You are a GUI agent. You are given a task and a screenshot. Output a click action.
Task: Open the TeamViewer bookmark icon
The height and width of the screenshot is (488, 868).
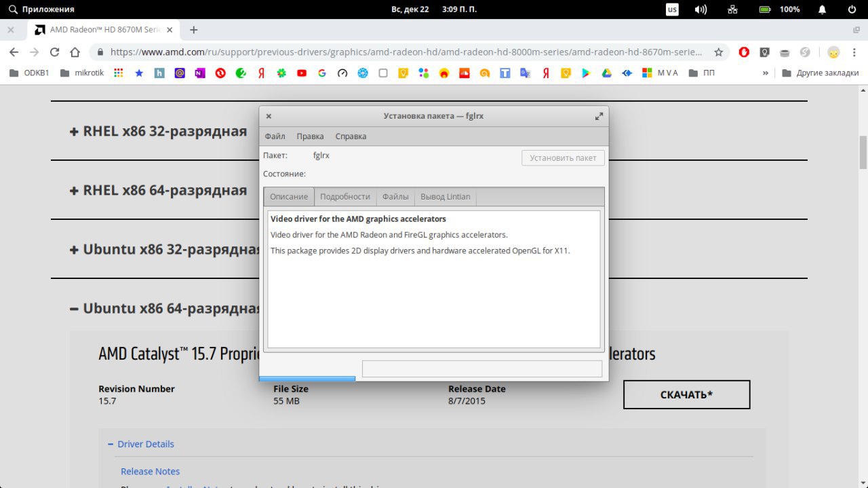627,73
